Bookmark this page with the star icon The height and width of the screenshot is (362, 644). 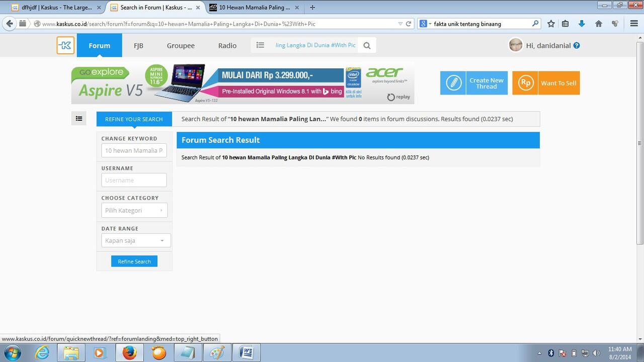coord(551,24)
